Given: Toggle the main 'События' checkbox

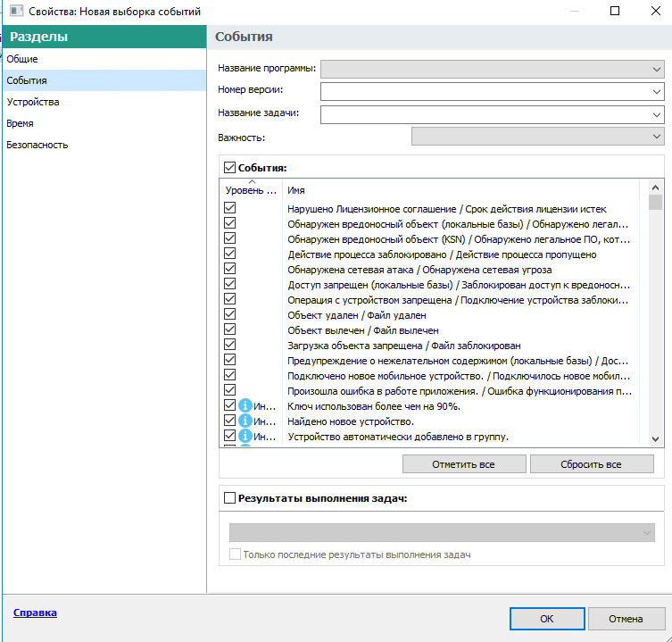Looking at the screenshot, I should tap(229, 167).
